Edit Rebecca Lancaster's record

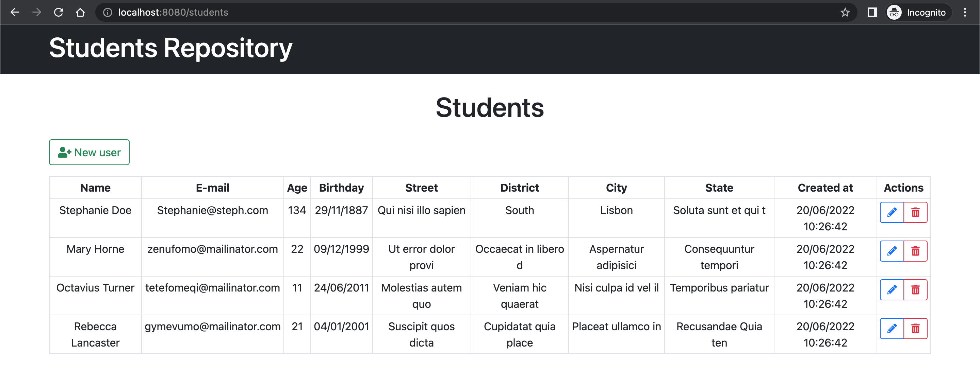click(x=892, y=328)
